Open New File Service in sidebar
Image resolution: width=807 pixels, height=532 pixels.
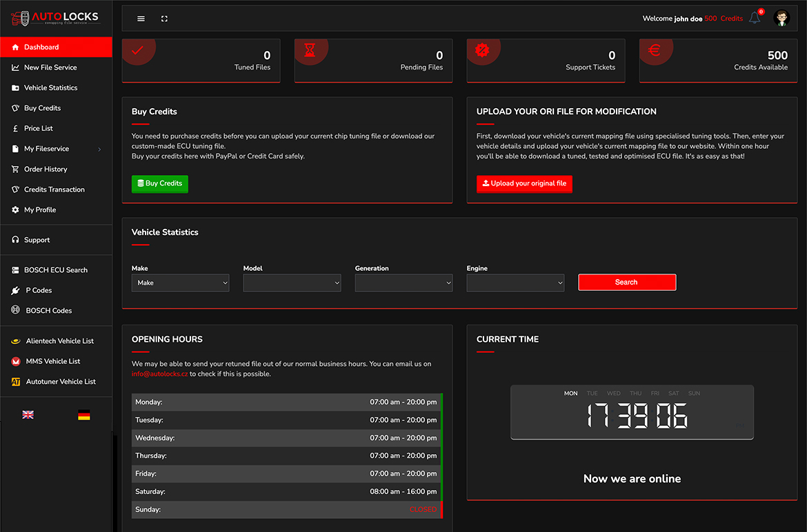(x=50, y=68)
